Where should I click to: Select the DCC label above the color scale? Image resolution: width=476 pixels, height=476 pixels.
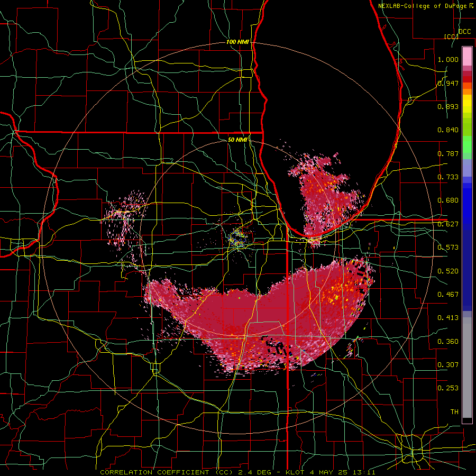tap(465, 32)
